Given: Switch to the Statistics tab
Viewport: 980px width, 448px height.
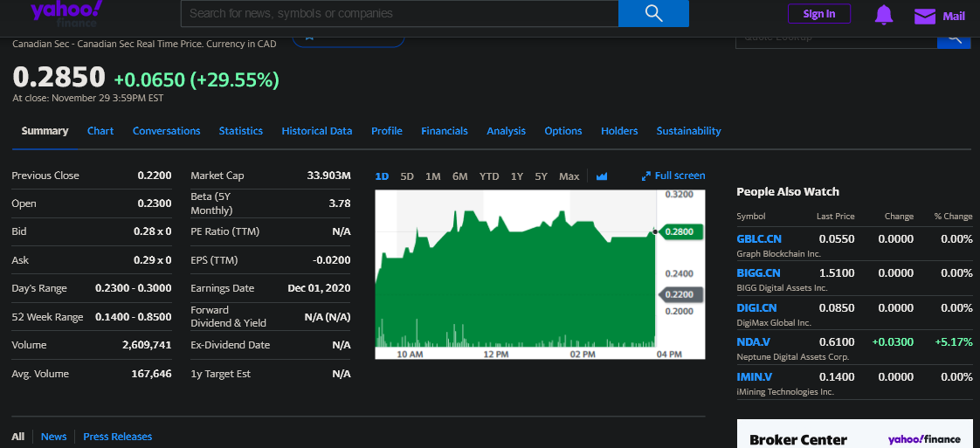Looking at the screenshot, I should (240, 131).
